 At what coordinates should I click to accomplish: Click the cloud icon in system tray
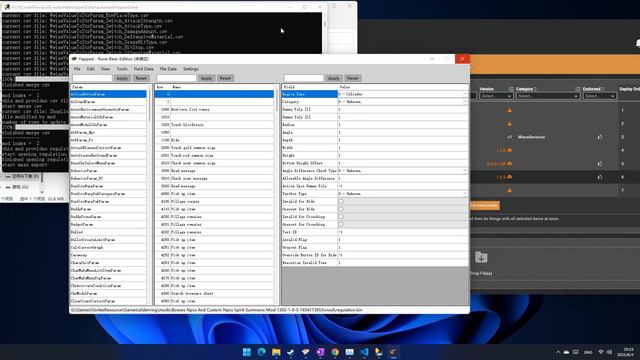[x=567, y=352]
